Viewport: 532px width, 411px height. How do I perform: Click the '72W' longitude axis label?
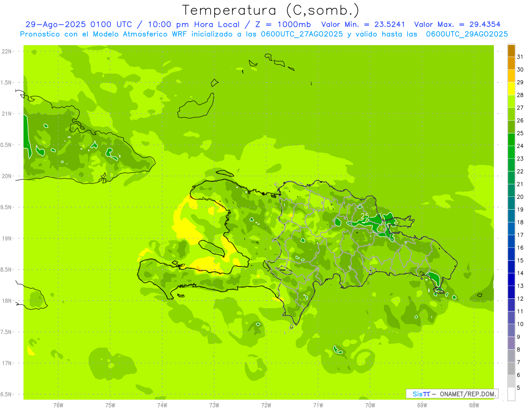coord(266,405)
